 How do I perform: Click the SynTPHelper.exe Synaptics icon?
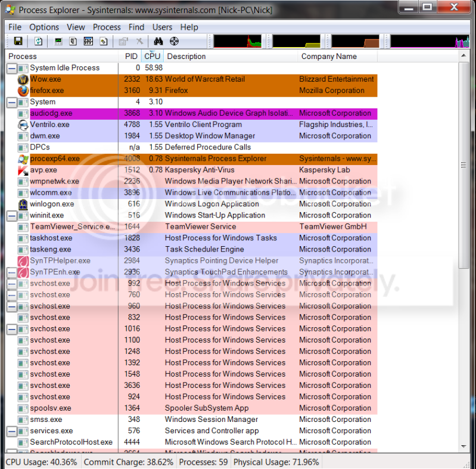click(23, 261)
